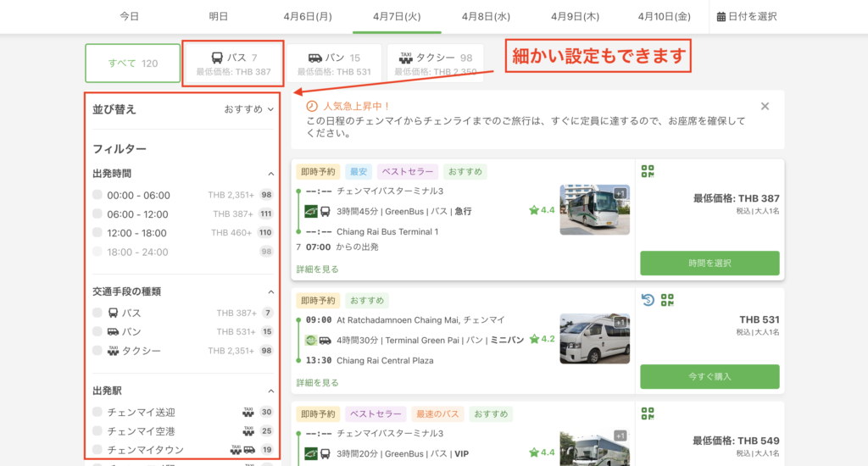Click QR code icon on THB 549 card

coord(647,413)
